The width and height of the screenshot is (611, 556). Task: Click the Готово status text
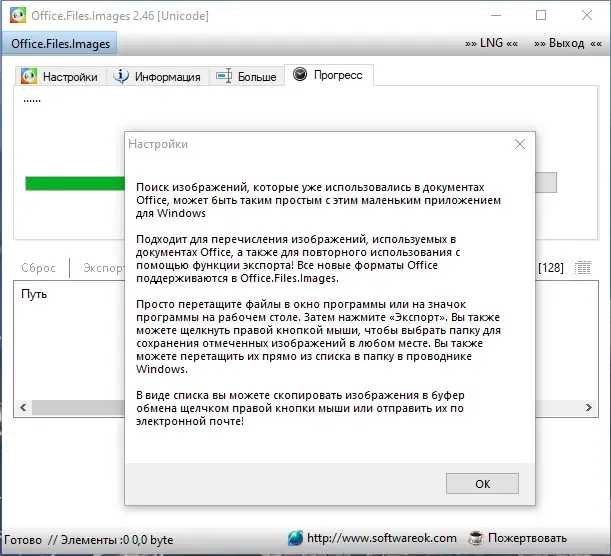click(x=23, y=540)
